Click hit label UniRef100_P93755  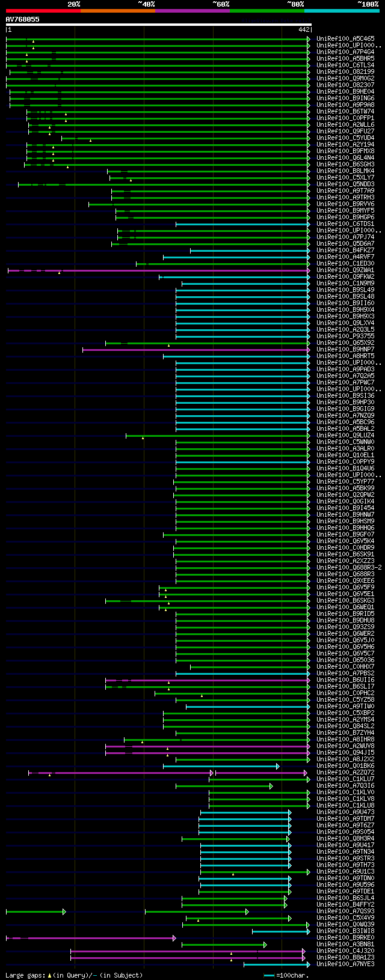pyautogui.click(x=345, y=336)
